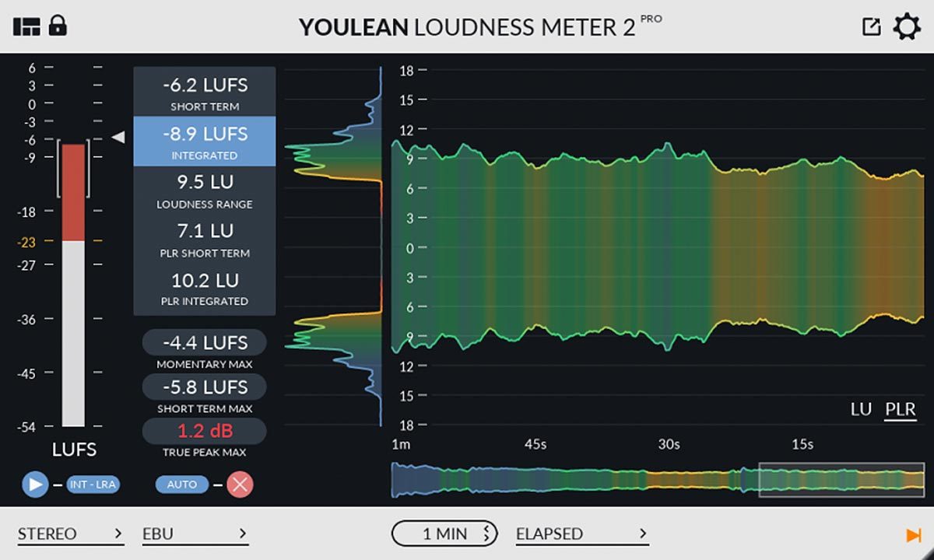
Task: Select the -8.9 LUFS Integrated readout
Action: (205, 141)
